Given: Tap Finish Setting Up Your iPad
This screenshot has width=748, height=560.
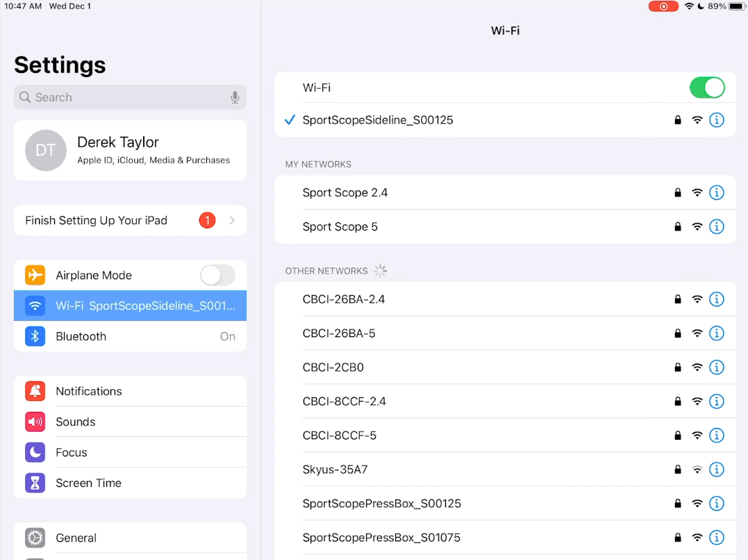Looking at the screenshot, I should 131,220.
